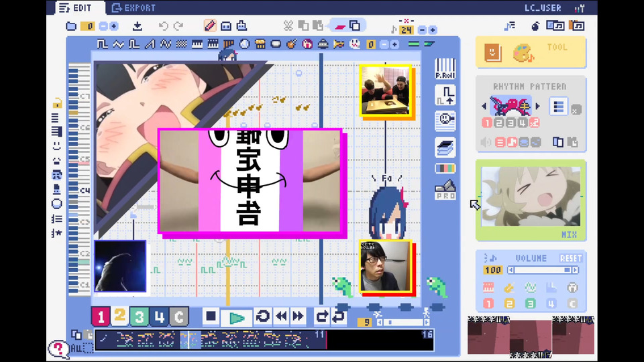Choose the trumpet instrument icon

[339, 44]
